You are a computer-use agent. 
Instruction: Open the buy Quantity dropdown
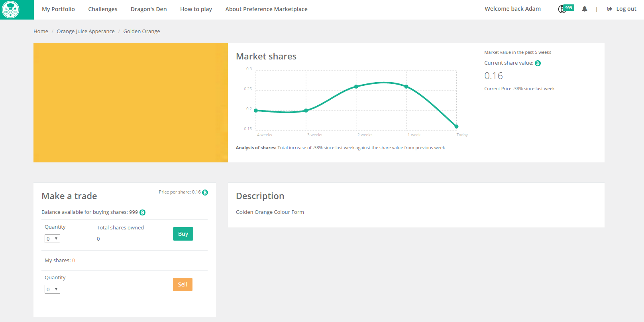tap(52, 239)
